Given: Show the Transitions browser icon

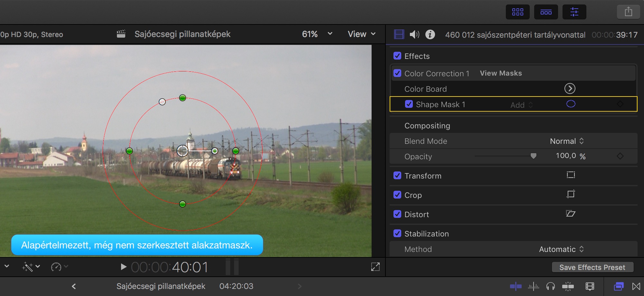Looking at the screenshot, I should point(636,286).
